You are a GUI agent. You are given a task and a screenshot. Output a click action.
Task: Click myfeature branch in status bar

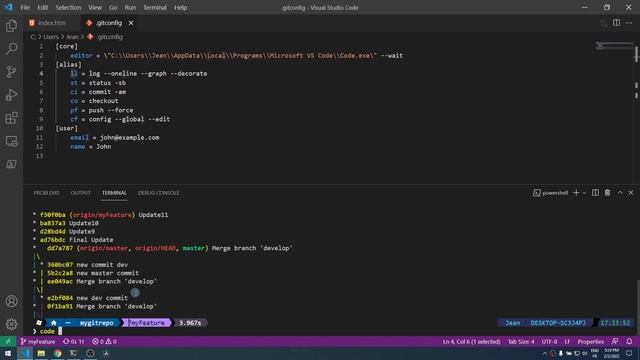pos(38,342)
